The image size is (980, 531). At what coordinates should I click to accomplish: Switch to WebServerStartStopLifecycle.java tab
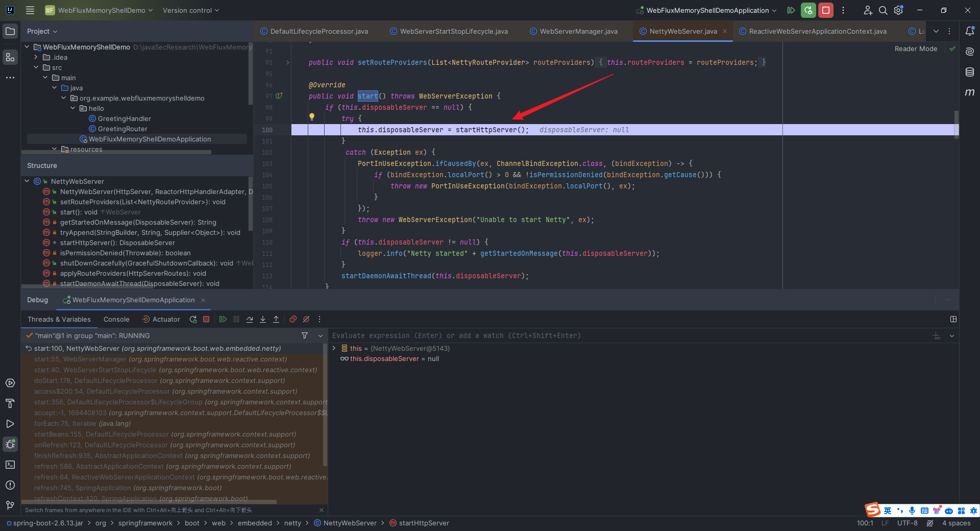pyautogui.click(x=449, y=31)
